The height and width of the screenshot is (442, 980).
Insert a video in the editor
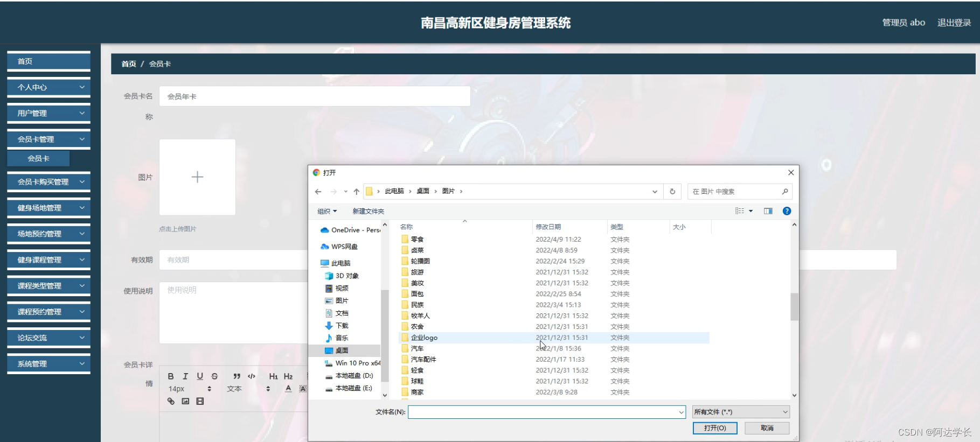[x=200, y=401]
